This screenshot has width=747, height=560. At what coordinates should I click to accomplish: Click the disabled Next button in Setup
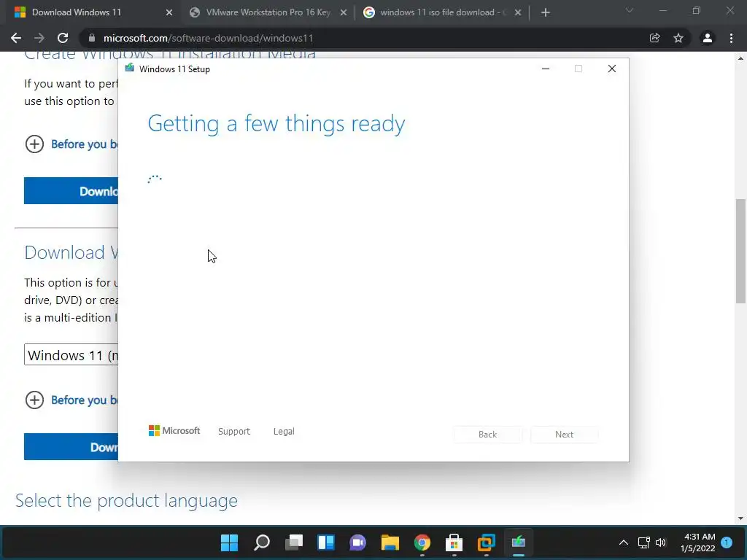tap(564, 435)
